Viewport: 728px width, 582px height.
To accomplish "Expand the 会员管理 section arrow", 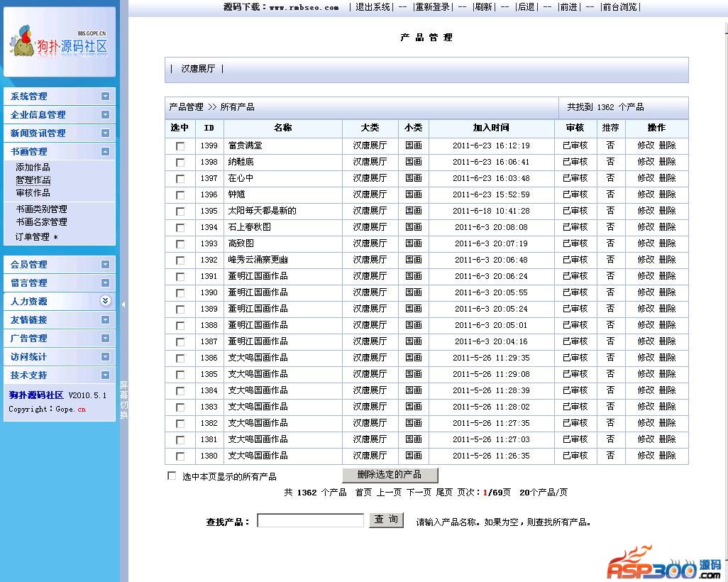I will click(x=106, y=264).
